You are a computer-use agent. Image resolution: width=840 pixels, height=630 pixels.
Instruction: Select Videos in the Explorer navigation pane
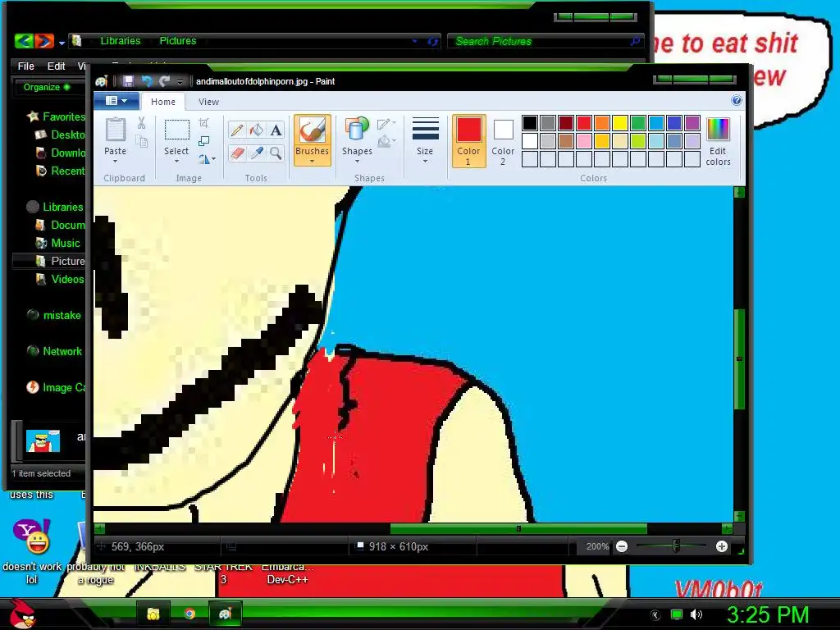click(59, 279)
